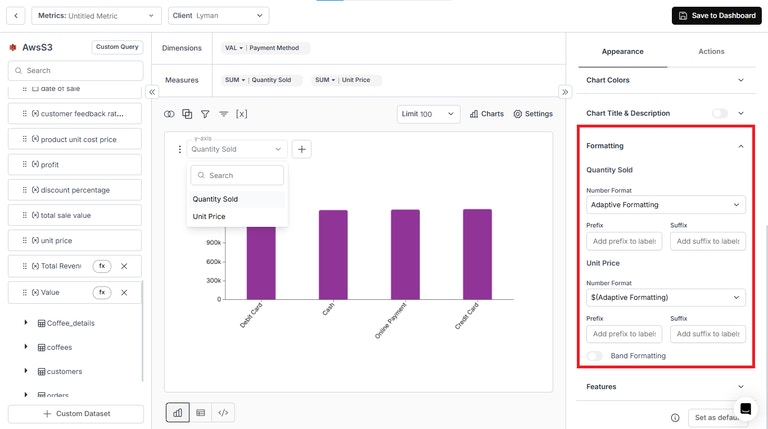768x429 pixels.
Task: Open the Client Lyman dropdown
Action: (x=218, y=16)
